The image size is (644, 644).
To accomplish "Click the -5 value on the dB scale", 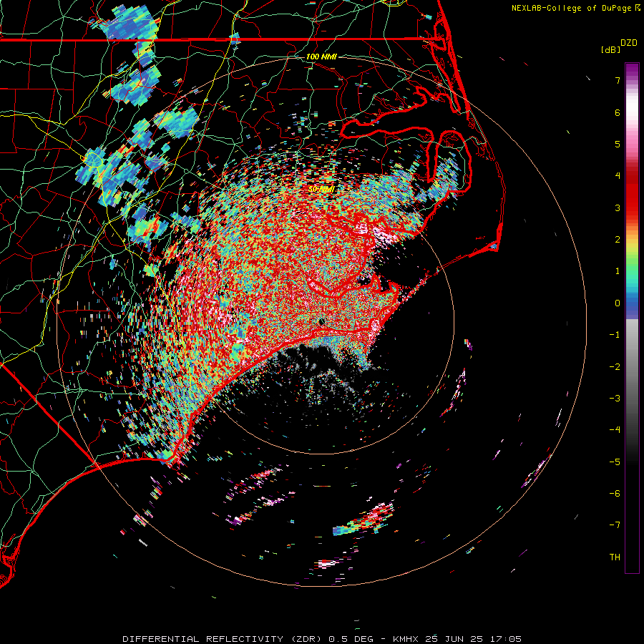I will pyautogui.click(x=615, y=462).
